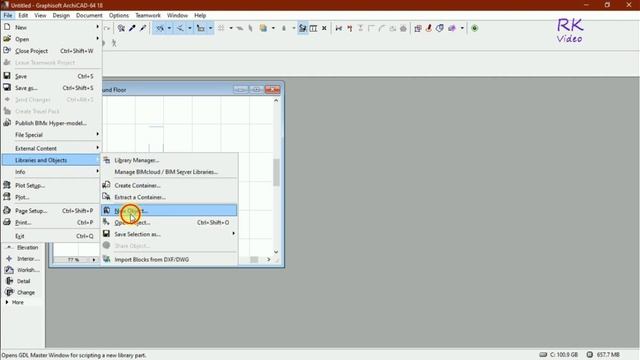Click the Interior Elevation tool
The image size is (640, 360).
(23, 259)
